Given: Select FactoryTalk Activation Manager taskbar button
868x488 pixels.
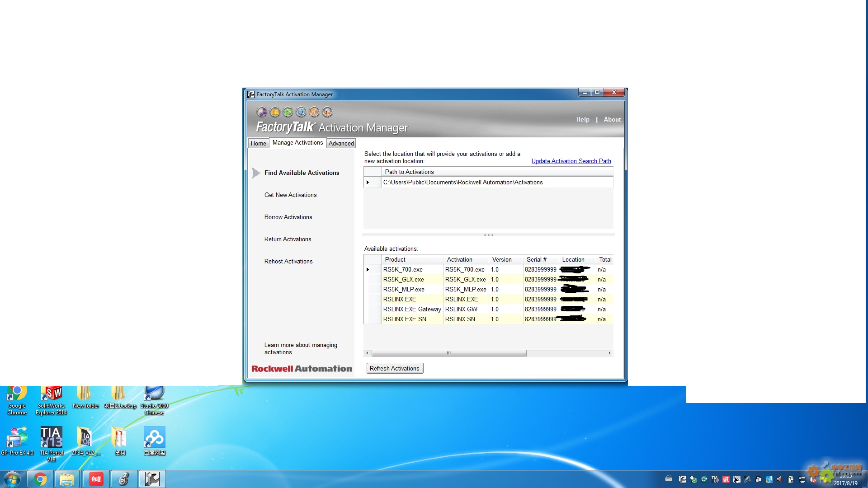Looking at the screenshot, I should (152, 479).
